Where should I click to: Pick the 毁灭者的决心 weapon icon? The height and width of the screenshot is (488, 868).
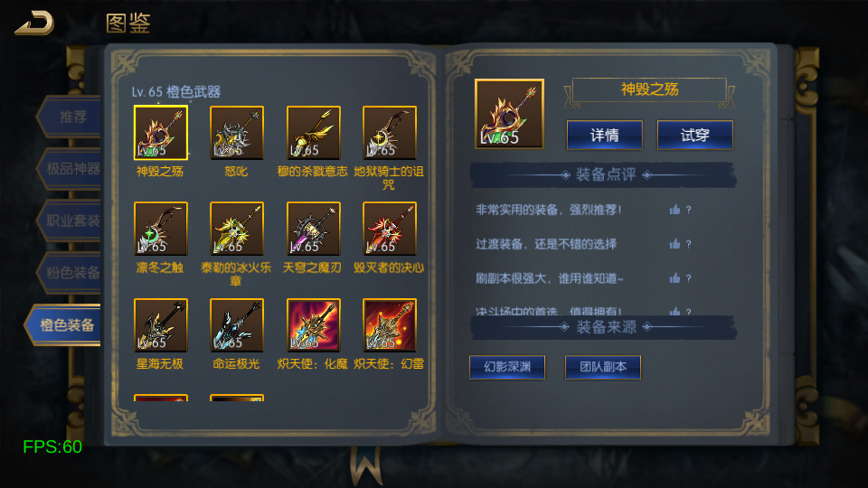(389, 229)
